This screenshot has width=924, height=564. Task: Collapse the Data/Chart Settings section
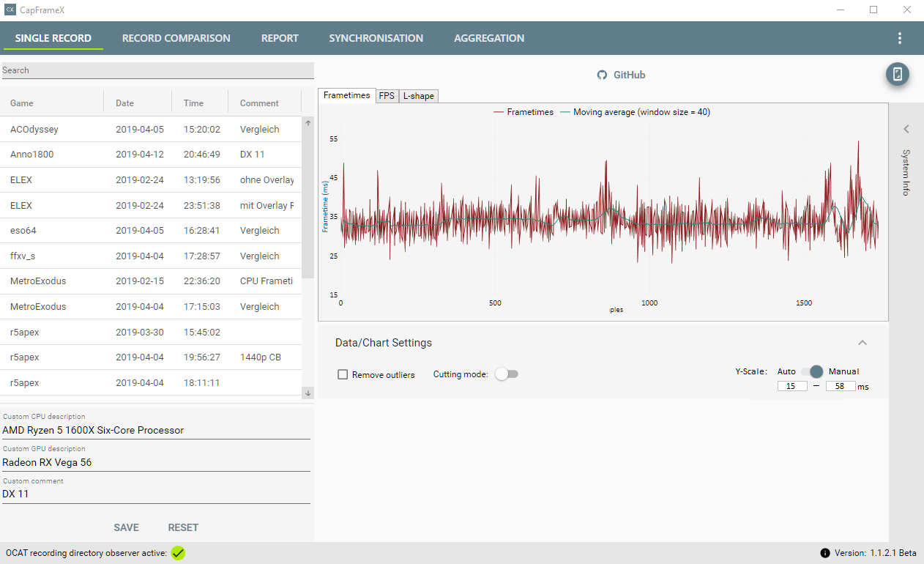coord(862,342)
